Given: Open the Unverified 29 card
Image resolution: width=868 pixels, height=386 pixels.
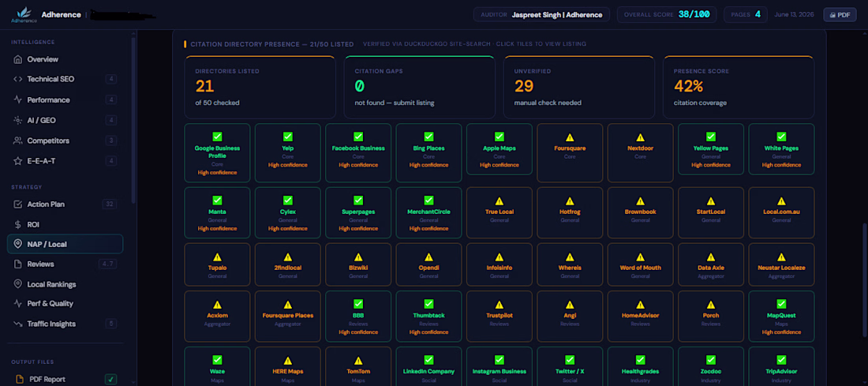Looking at the screenshot, I should coord(579,87).
